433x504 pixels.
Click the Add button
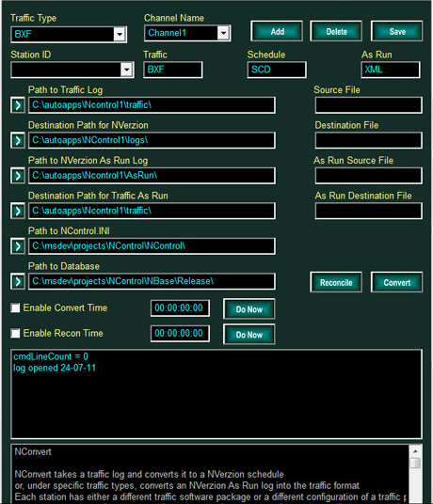pyautogui.click(x=277, y=32)
